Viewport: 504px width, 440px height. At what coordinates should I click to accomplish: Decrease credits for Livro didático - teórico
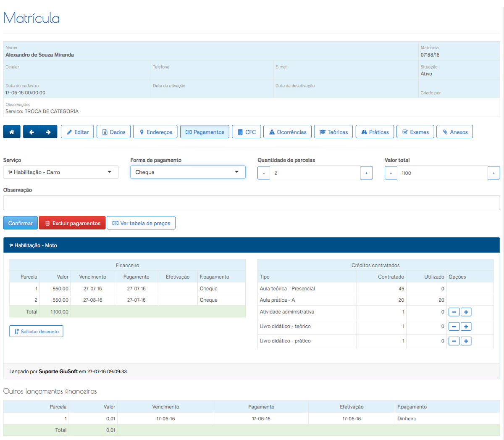[x=454, y=327]
